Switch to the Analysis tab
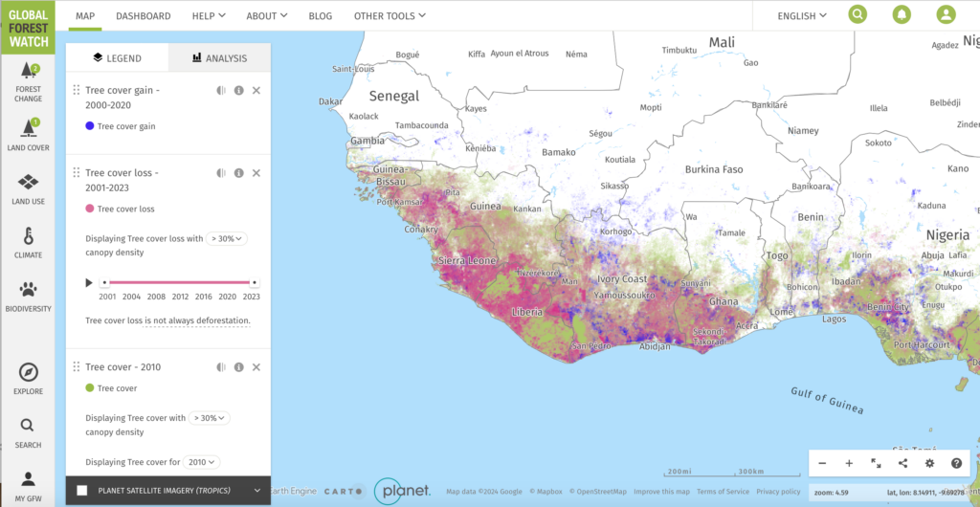Viewport: 980px width, 507px height. click(x=219, y=58)
